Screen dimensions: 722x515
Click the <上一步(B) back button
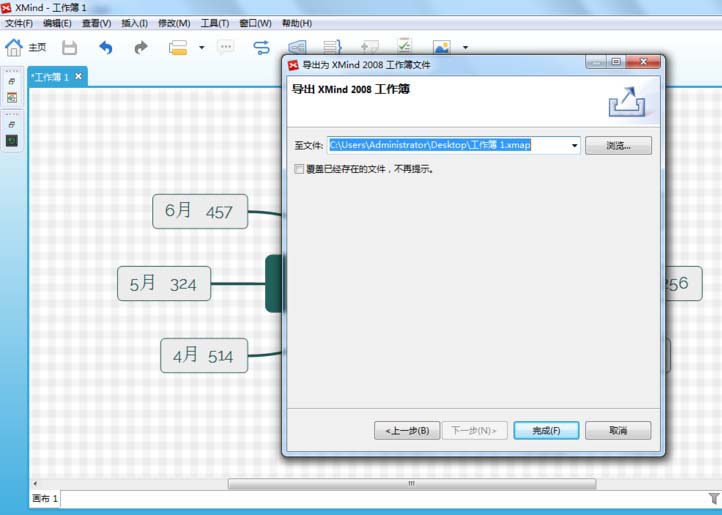(x=407, y=430)
